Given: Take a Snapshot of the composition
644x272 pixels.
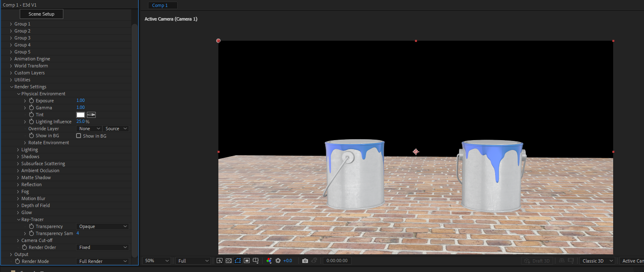Looking at the screenshot, I should pos(305,260).
